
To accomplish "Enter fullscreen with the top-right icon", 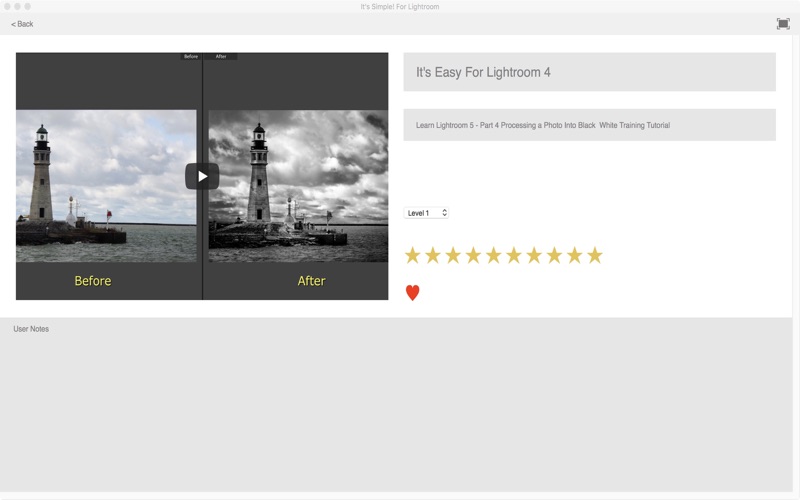I will (x=783, y=24).
